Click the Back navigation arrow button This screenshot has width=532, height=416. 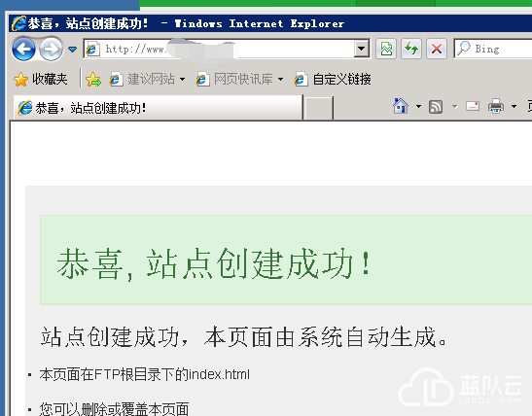tap(23, 50)
